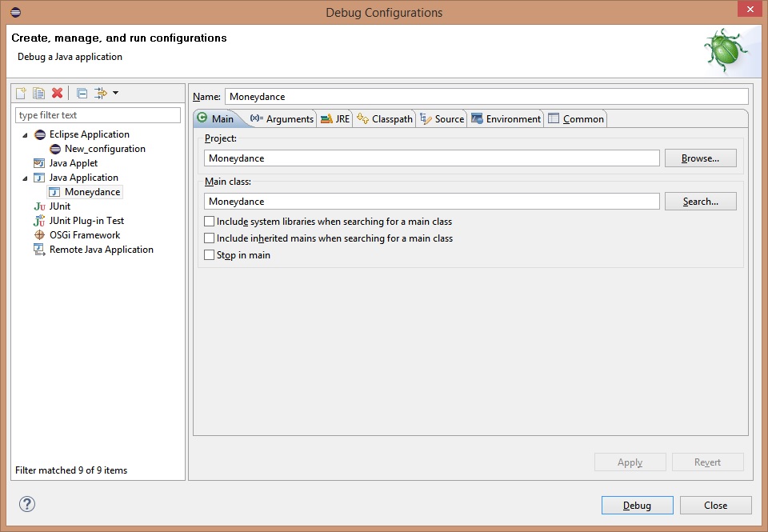Switch to the Arguments tab
This screenshot has height=532, width=768.
(x=282, y=119)
